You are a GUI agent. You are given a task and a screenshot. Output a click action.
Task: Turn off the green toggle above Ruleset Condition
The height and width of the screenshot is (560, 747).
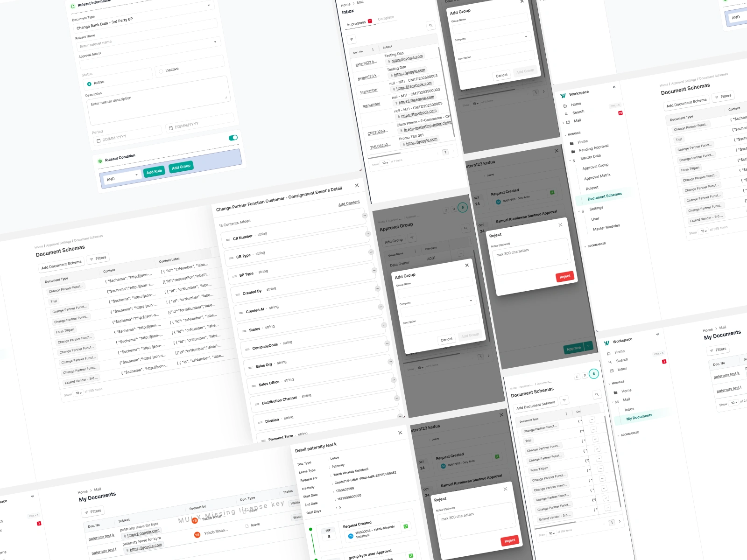(x=233, y=138)
